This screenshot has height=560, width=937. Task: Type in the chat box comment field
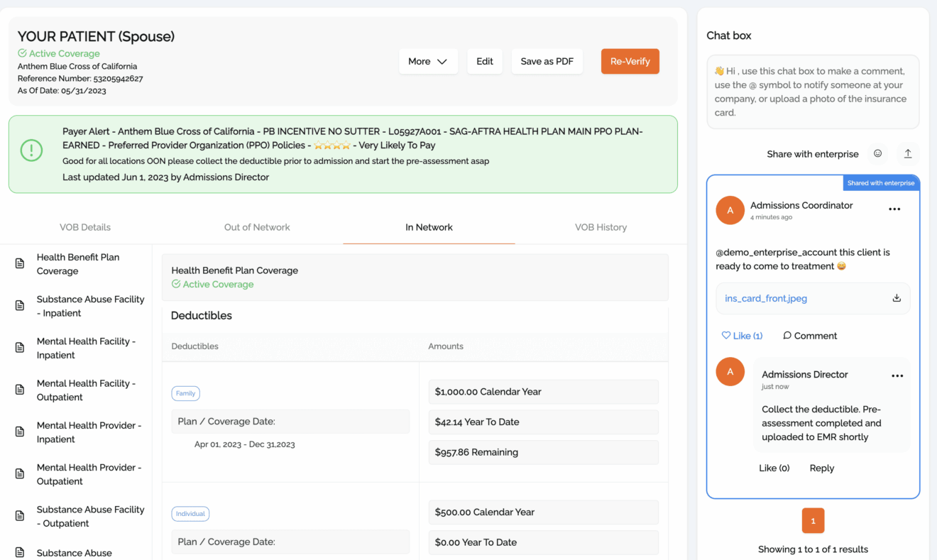tap(813, 92)
